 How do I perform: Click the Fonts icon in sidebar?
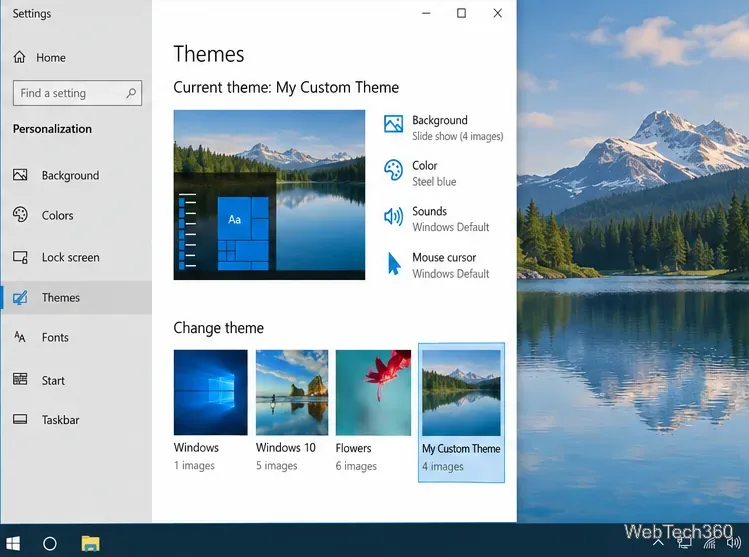pos(20,337)
